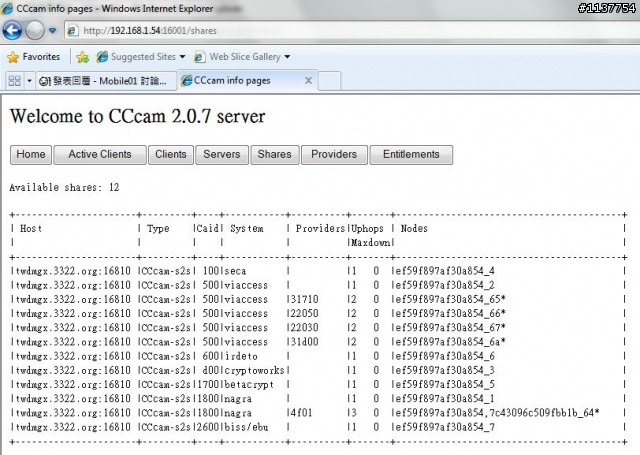This screenshot has height=455, width=640.
Task: Click caid 2600 in biss/ebu row
Action: click(207, 427)
